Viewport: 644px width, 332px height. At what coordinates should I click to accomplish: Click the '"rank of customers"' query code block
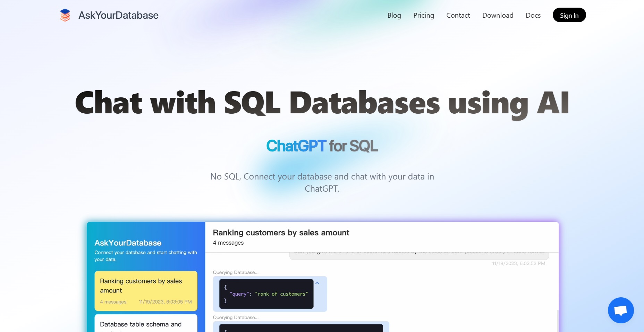click(x=266, y=294)
